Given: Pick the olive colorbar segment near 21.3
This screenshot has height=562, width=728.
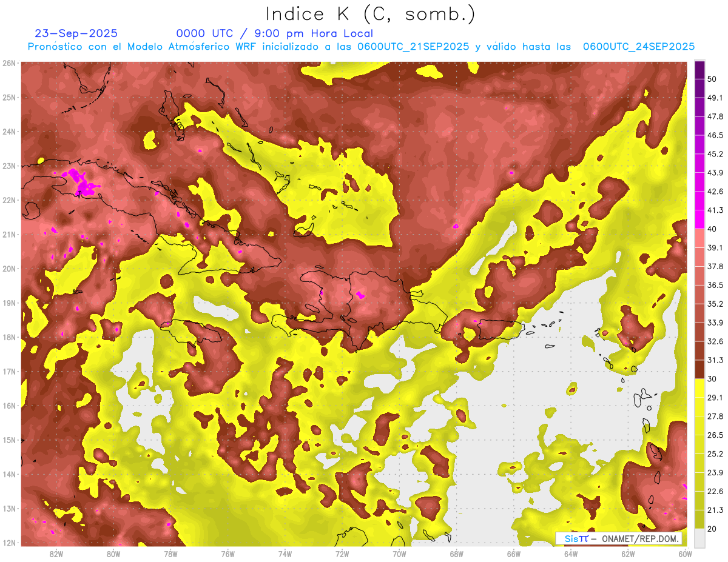Looking at the screenshot, I should [x=699, y=509].
